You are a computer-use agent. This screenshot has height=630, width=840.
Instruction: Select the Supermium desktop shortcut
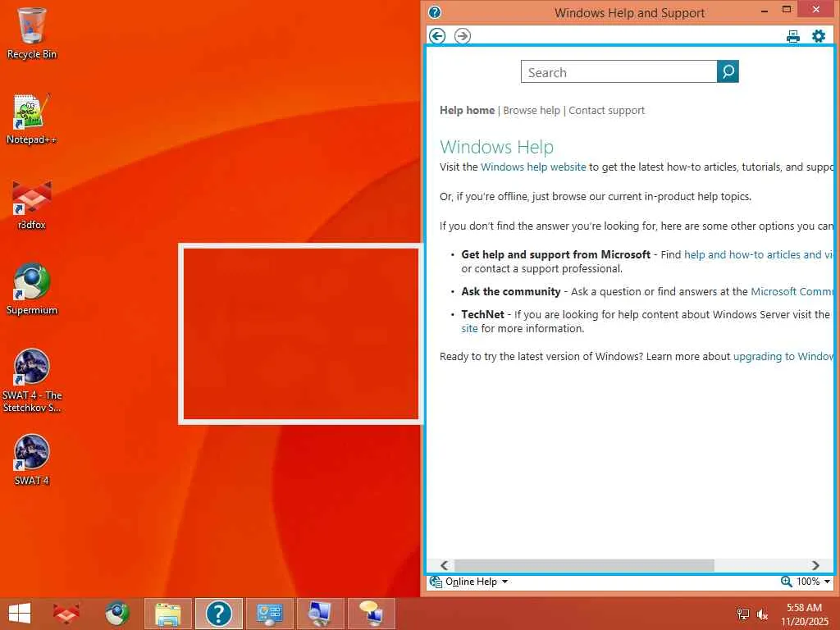[32, 290]
